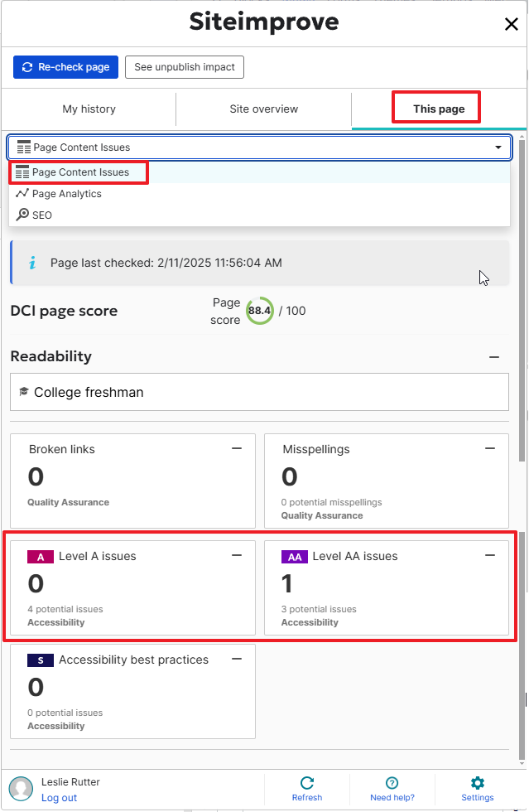Open the Need help? question icon
The height and width of the screenshot is (812, 529).
pos(392,783)
